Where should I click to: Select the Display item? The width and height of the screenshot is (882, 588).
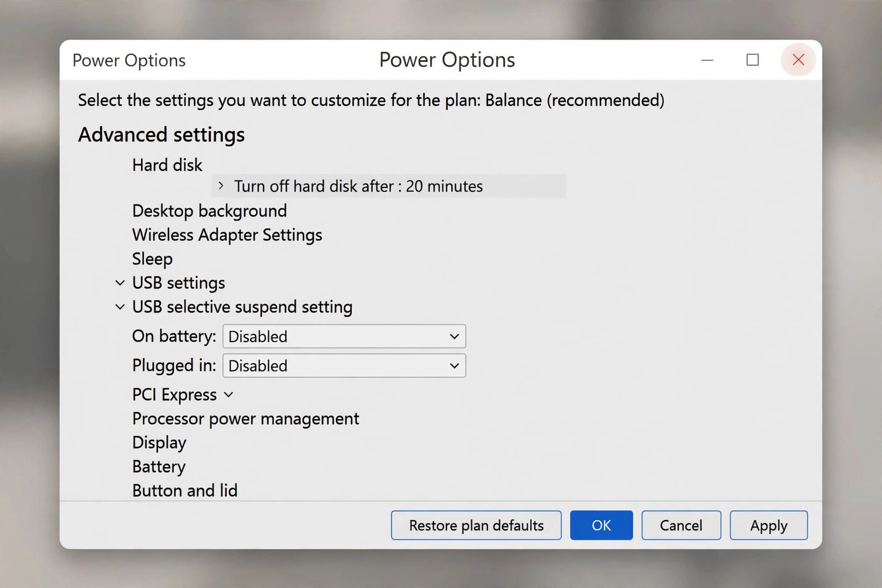tap(159, 443)
